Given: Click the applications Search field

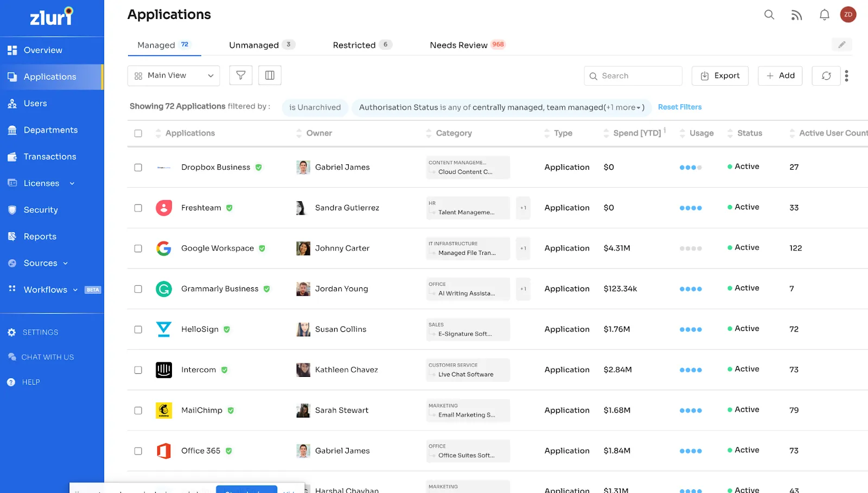Looking at the screenshot, I should [633, 76].
